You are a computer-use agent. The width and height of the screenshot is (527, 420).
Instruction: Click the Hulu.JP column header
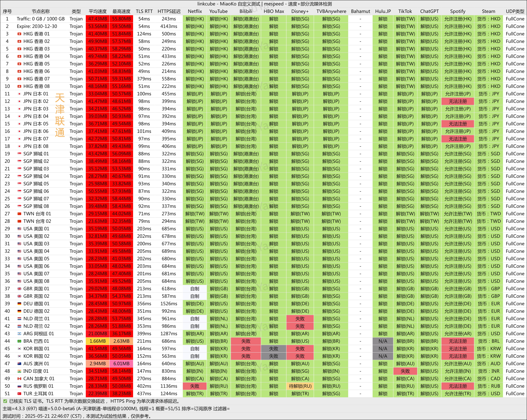click(383, 12)
